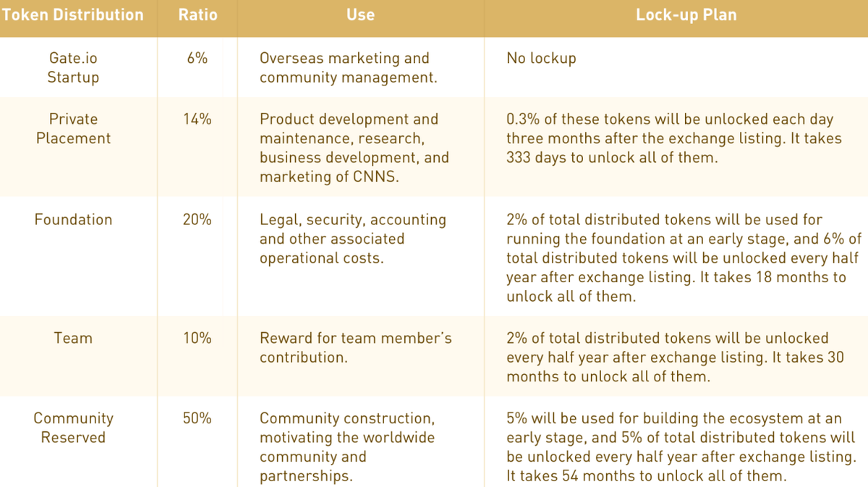Image resolution: width=868 pixels, height=487 pixels.
Task: Select the Foundation row label
Action: [73, 219]
